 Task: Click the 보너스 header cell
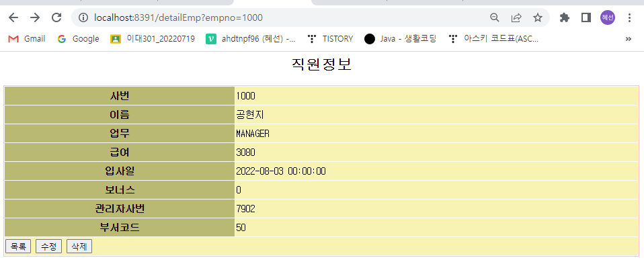pos(120,190)
